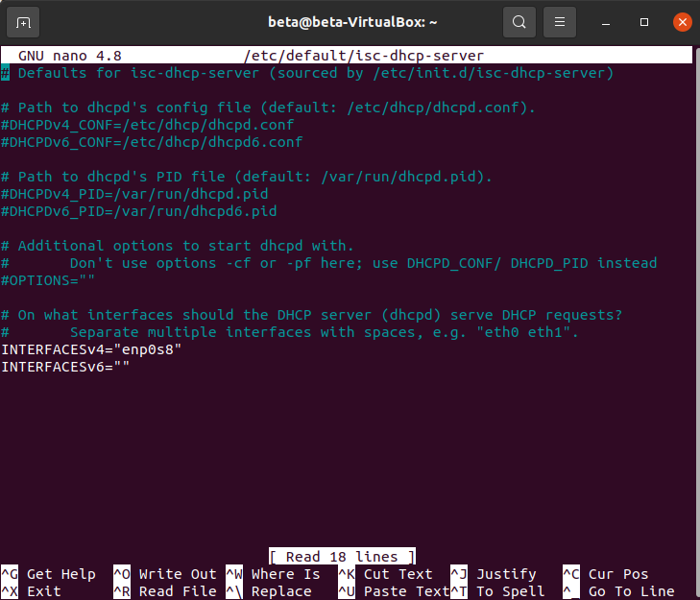700x600 pixels.
Task: Click the Get Help shortcut
Action: pos(61,574)
